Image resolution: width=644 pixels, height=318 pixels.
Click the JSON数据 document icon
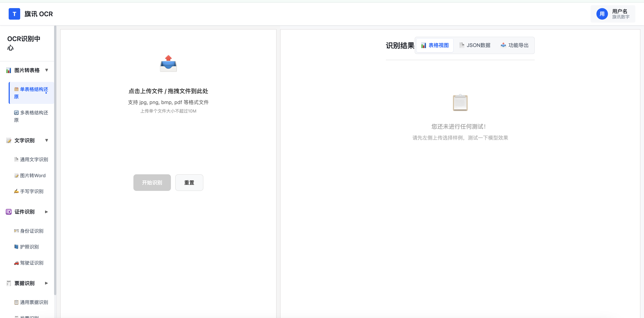(462, 45)
